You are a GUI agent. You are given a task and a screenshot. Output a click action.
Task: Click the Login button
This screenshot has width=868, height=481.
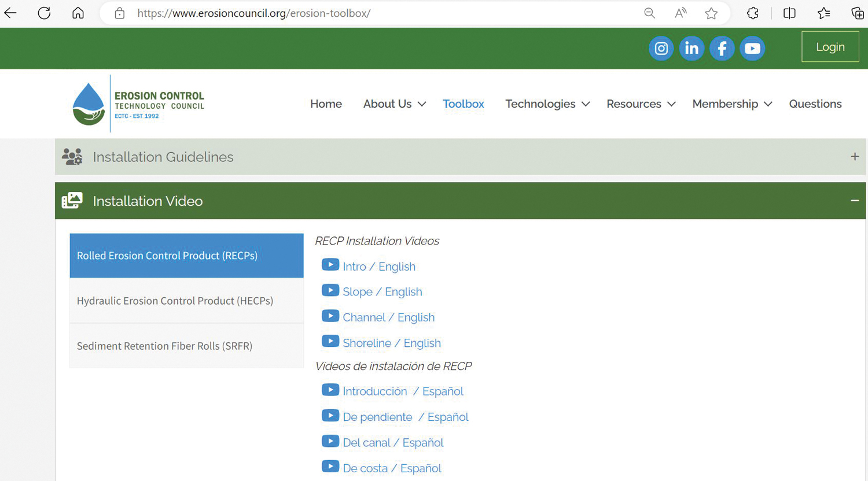click(830, 47)
